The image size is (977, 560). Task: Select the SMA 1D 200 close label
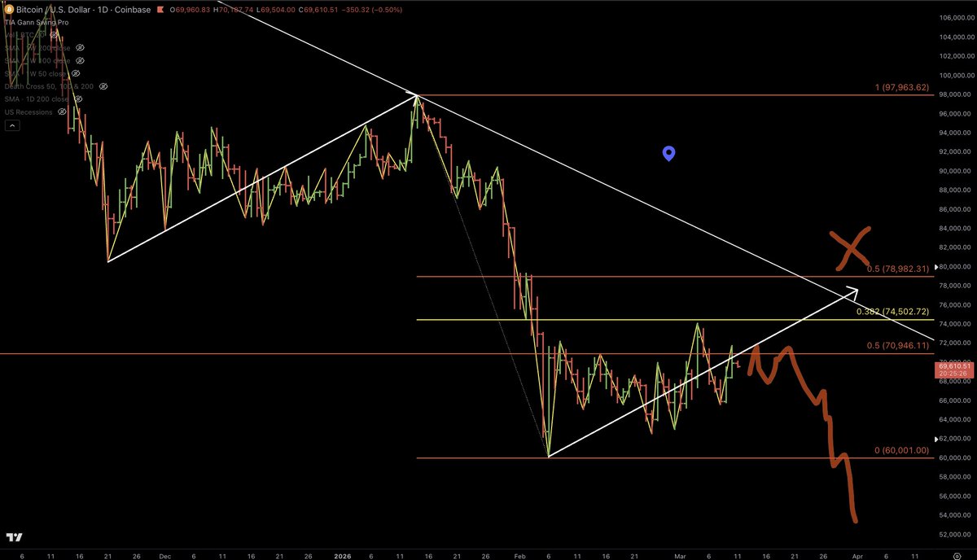(x=38, y=98)
